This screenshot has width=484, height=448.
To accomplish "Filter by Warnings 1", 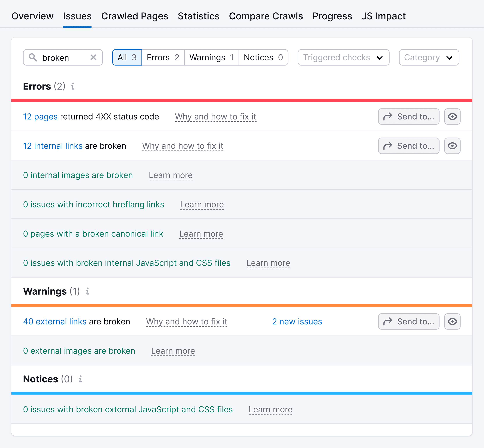I will point(212,58).
